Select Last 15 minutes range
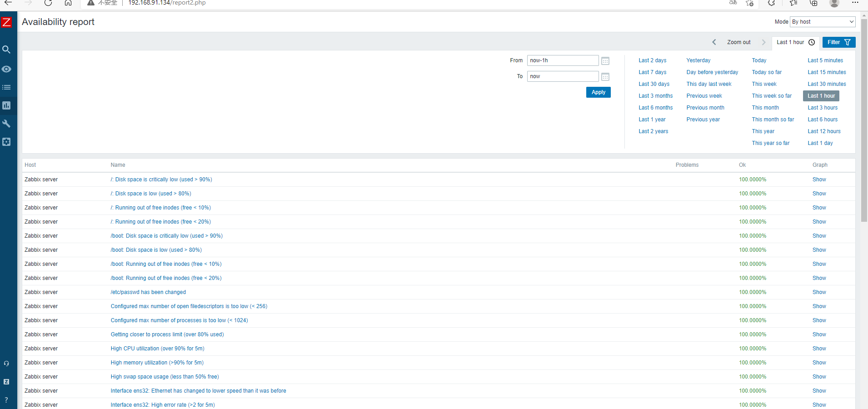This screenshot has height=409, width=868. tap(827, 72)
